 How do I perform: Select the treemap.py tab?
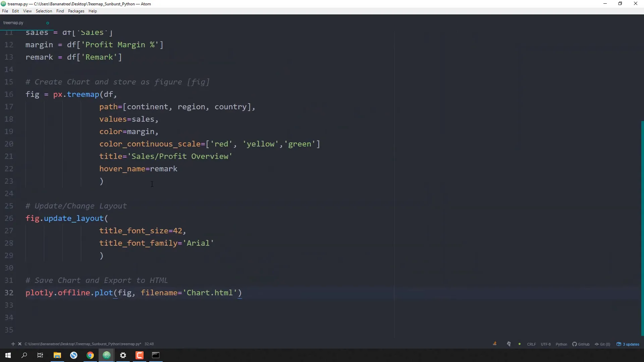(13, 22)
